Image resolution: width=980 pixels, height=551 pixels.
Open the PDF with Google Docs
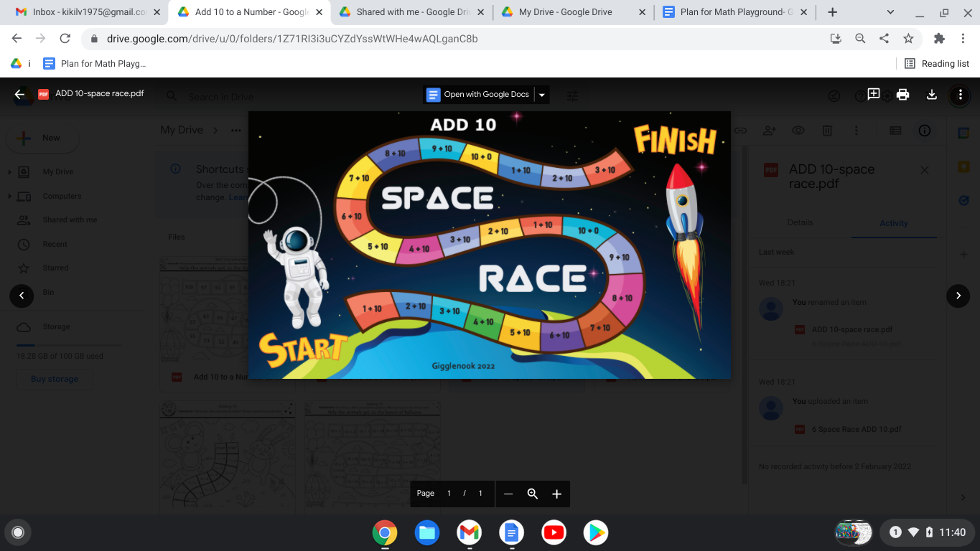click(478, 95)
